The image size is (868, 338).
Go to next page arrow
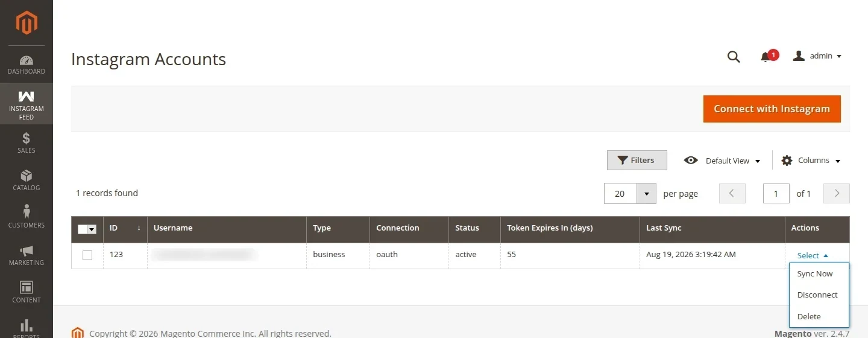[x=837, y=194]
